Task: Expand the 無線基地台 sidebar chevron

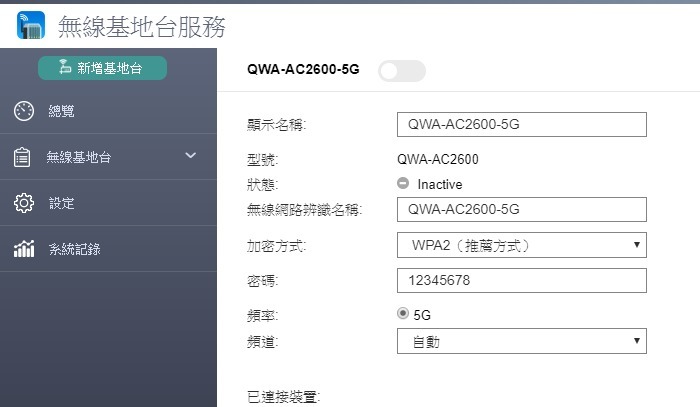Action: coord(191,156)
